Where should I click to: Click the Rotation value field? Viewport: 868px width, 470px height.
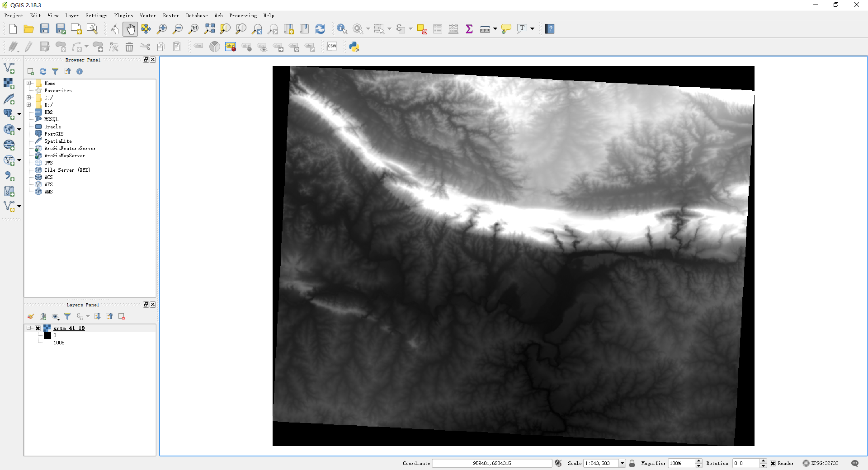point(746,463)
